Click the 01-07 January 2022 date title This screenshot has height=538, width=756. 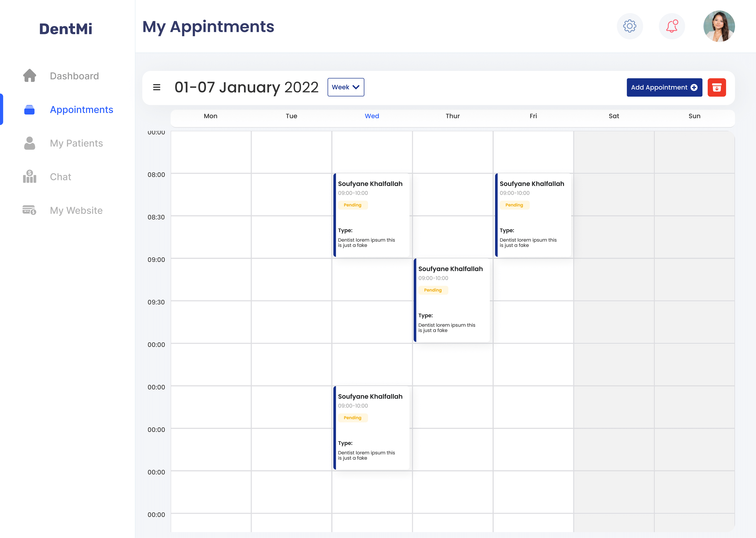tap(246, 87)
